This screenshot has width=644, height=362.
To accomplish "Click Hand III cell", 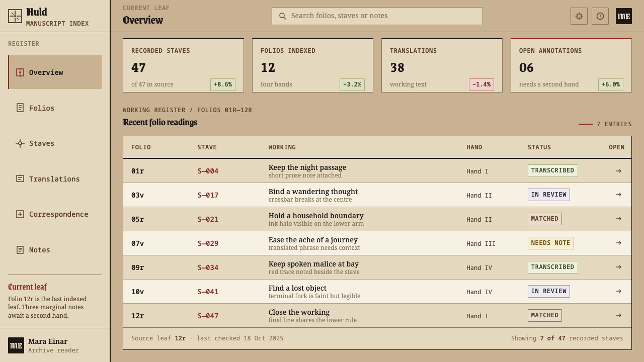I will tap(481, 243).
